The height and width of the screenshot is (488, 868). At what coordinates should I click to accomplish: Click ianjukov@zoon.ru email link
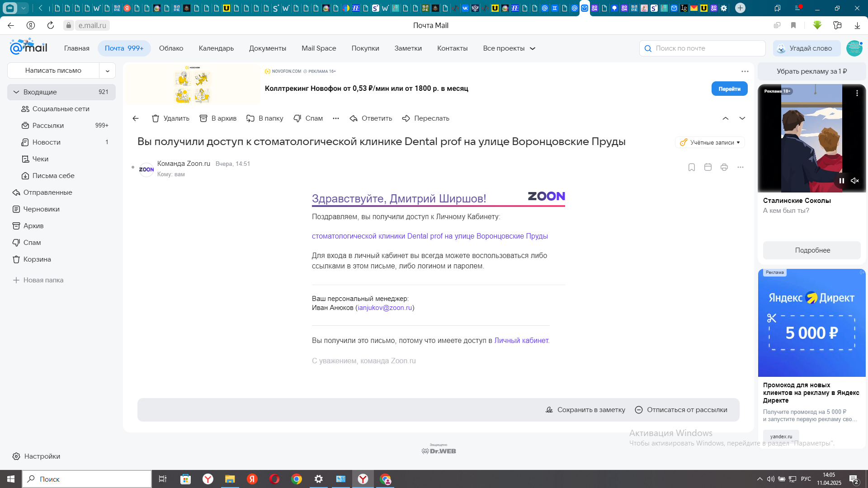point(385,308)
